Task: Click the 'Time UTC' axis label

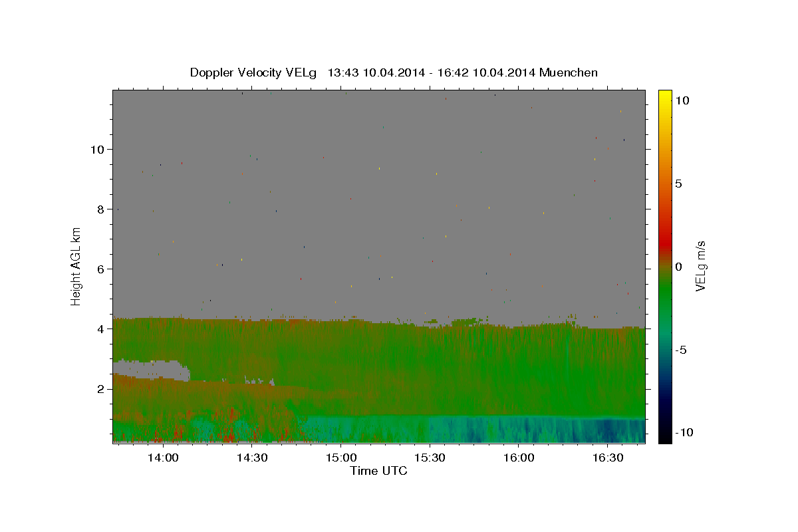Action: (378, 471)
